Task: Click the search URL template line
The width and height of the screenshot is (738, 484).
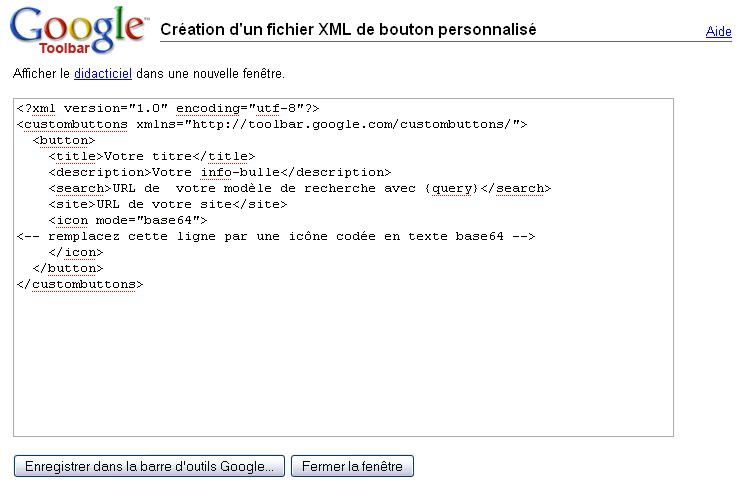Action: pyautogui.click(x=299, y=188)
